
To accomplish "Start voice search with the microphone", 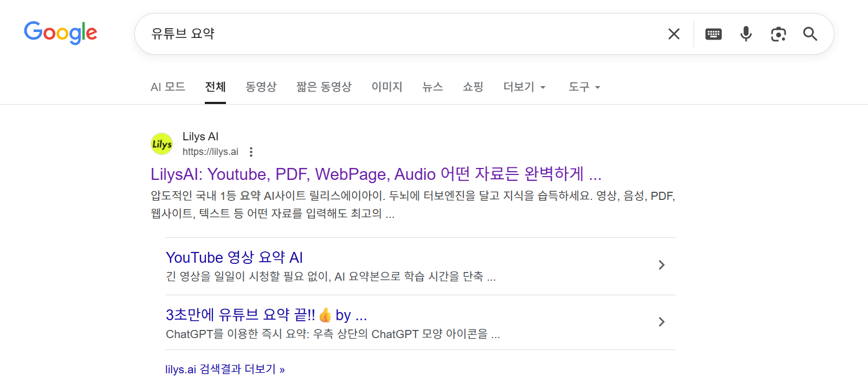I will pyautogui.click(x=746, y=34).
